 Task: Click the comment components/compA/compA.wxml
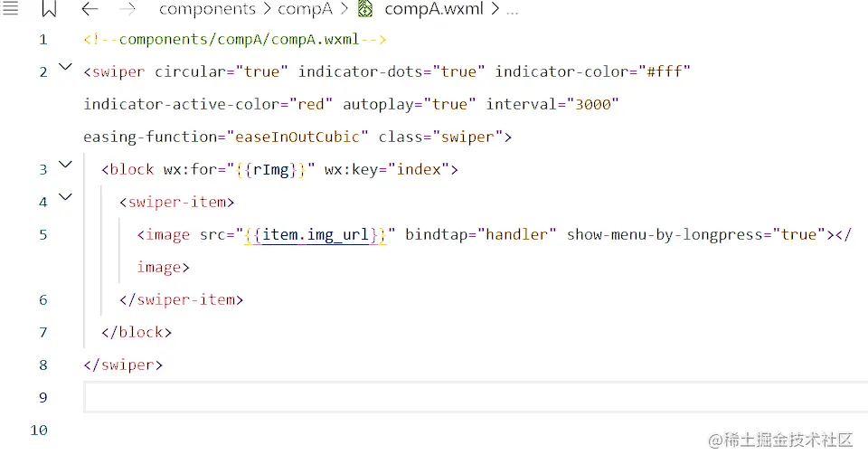(x=235, y=40)
